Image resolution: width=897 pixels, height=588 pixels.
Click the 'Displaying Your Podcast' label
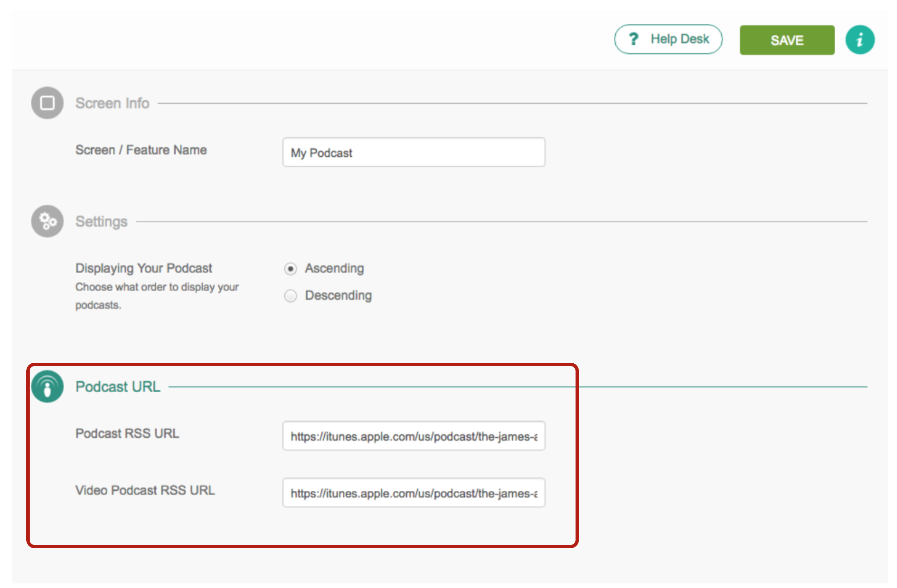pos(144,269)
